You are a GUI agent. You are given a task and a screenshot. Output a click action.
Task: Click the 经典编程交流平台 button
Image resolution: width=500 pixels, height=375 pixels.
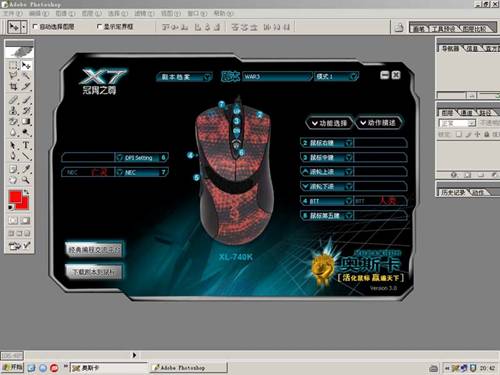pos(95,249)
